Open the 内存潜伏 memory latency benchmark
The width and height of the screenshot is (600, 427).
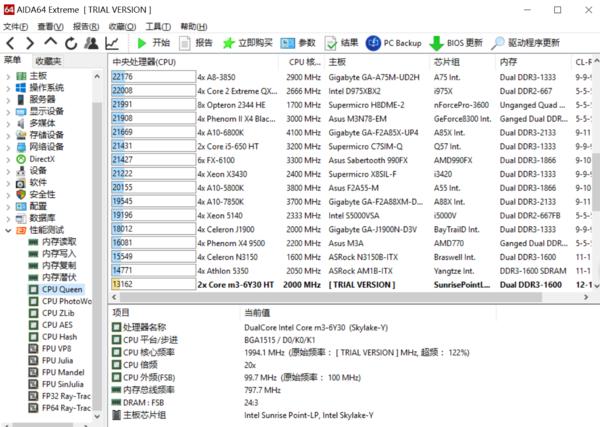coord(52,277)
